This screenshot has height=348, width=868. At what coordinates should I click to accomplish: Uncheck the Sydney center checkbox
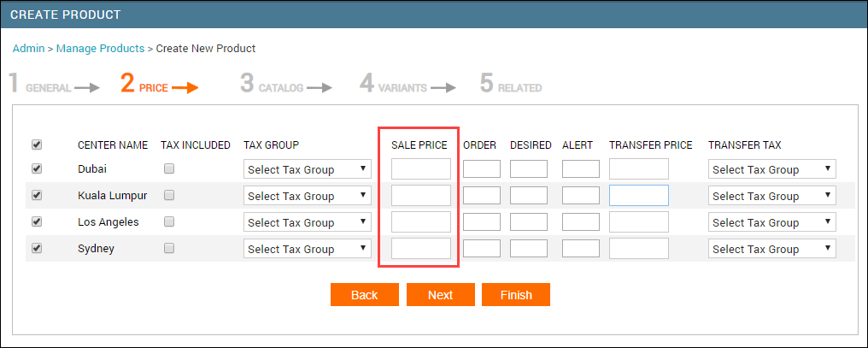tap(37, 249)
